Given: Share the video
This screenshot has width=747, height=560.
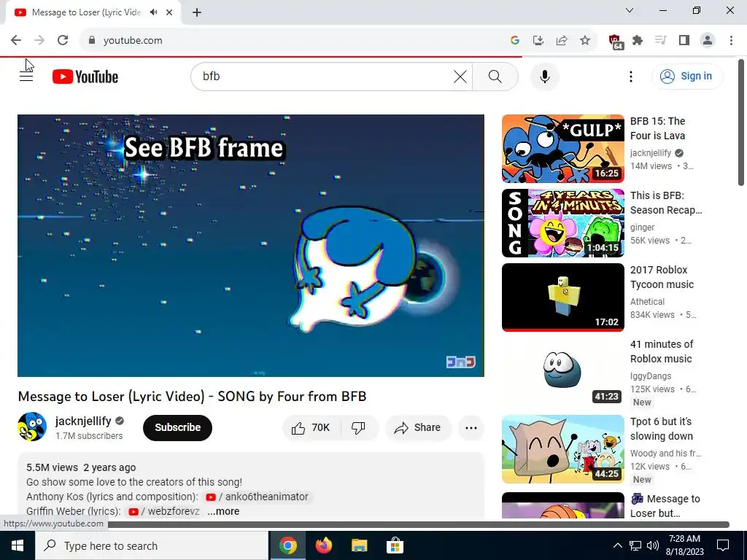Looking at the screenshot, I should (x=418, y=427).
